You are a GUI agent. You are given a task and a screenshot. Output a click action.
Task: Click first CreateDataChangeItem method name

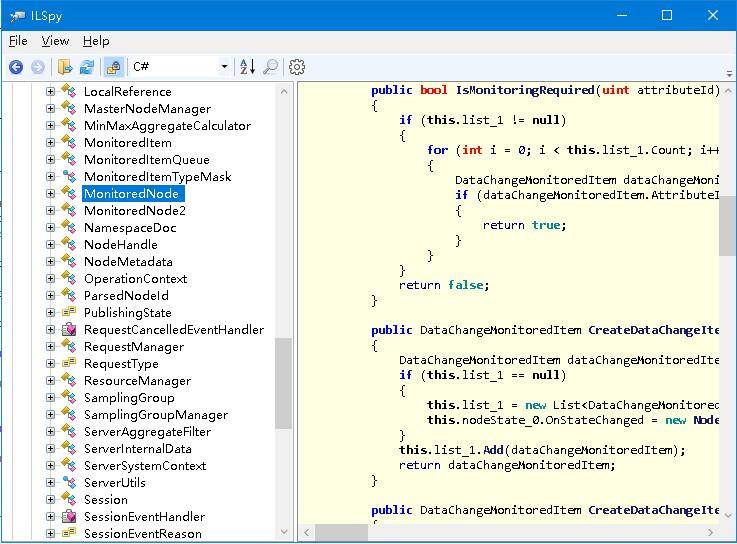(653, 330)
